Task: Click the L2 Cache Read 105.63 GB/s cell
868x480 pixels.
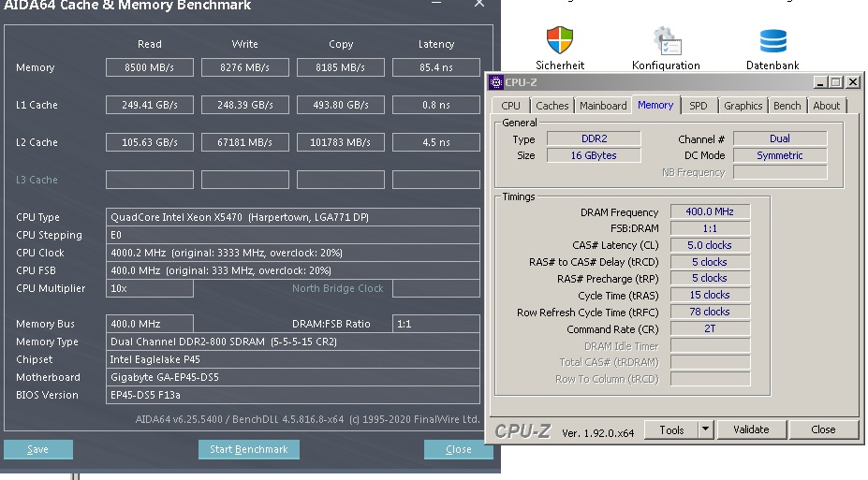Action: click(150, 142)
